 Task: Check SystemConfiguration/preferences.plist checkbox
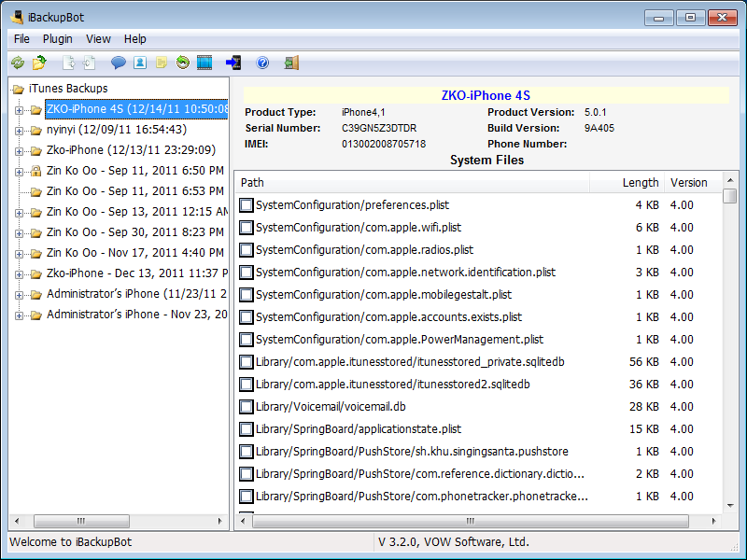pos(247,205)
